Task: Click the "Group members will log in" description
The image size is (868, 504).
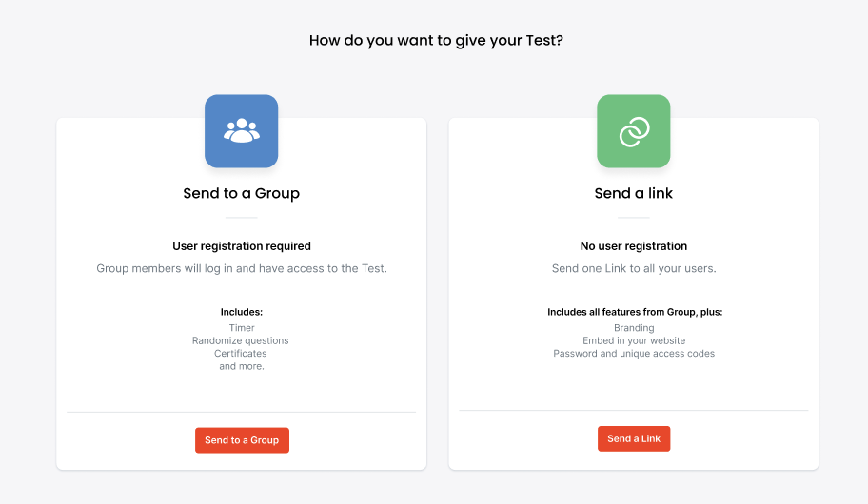Action: 241,268
